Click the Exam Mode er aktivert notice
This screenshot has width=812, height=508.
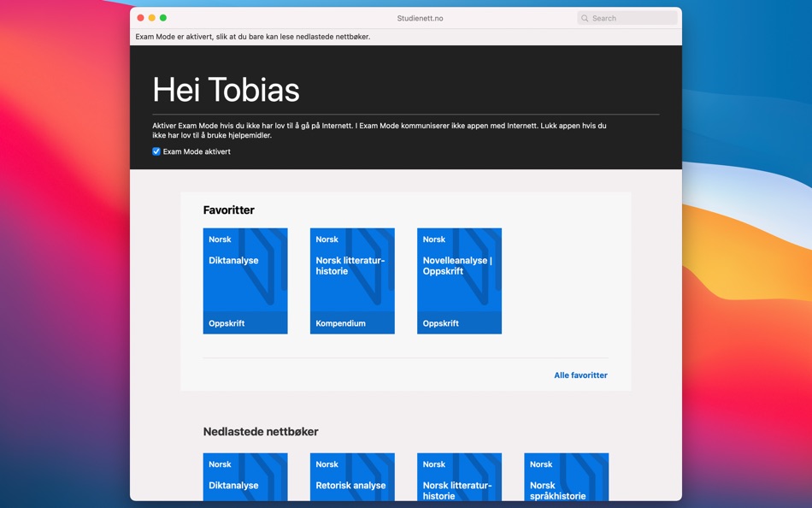(x=253, y=37)
